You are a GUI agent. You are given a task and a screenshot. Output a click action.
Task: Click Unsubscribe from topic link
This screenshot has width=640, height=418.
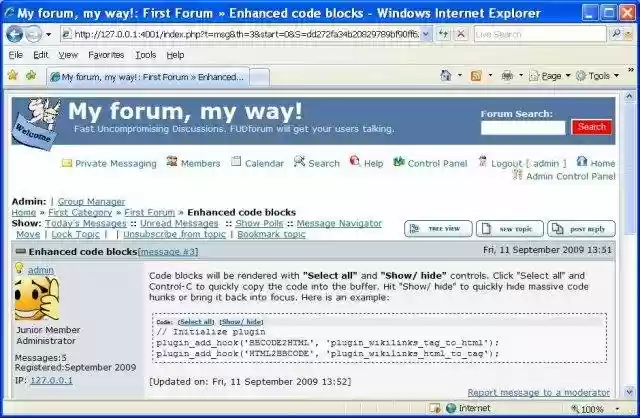coord(175,235)
